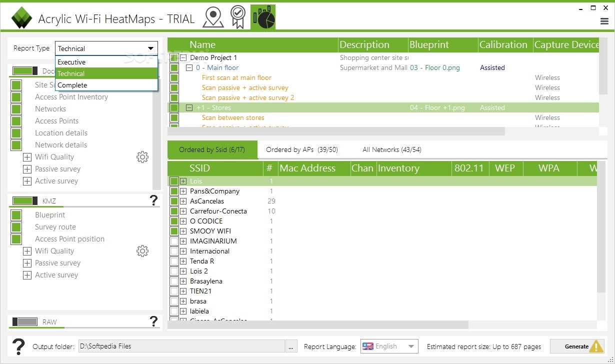
Task: Click the SSID list horizontal scrollbar
Action: (318, 324)
